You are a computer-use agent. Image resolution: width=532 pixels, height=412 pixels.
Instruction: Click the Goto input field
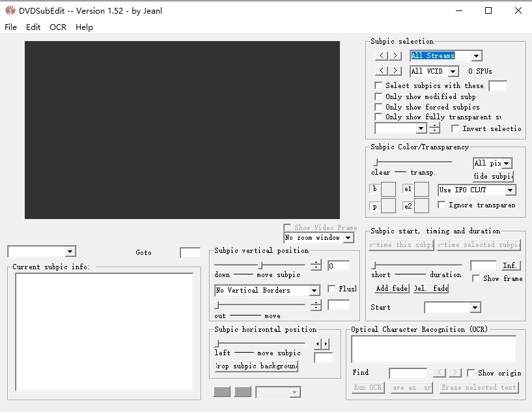190,253
